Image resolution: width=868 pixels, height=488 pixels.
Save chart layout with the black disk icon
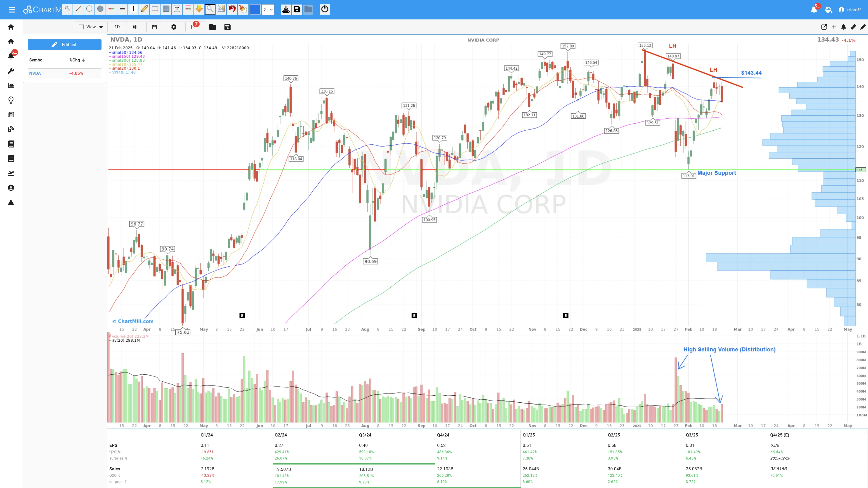click(227, 27)
